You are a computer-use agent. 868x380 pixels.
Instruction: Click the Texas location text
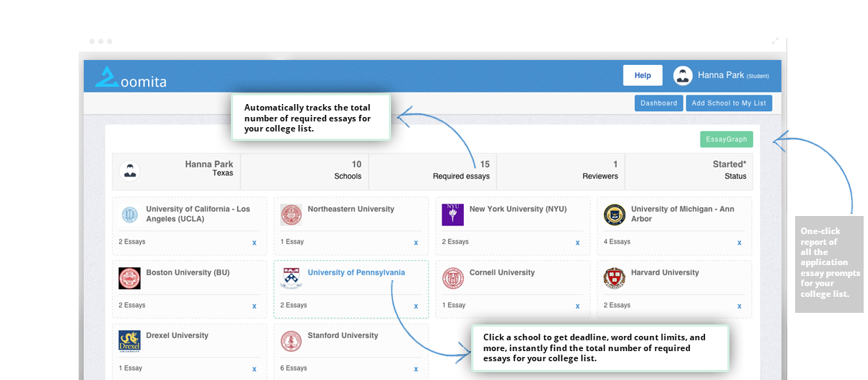tap(223, 174)
